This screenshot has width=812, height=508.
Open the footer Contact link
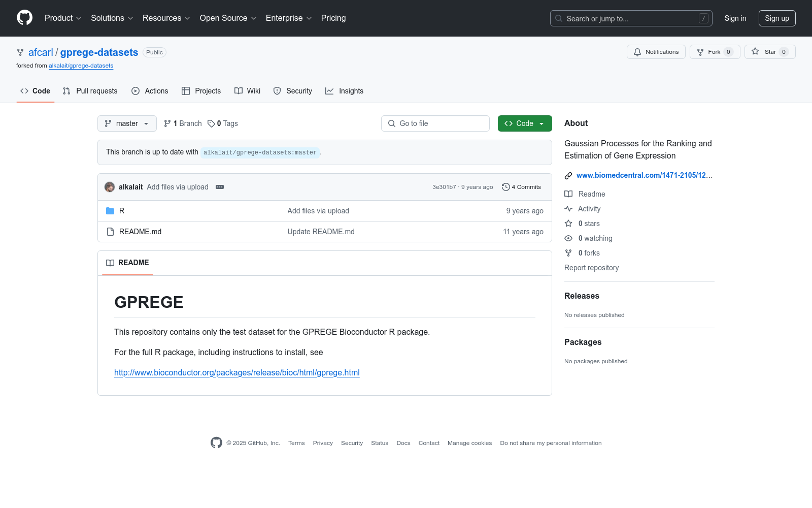pos(429,443)
